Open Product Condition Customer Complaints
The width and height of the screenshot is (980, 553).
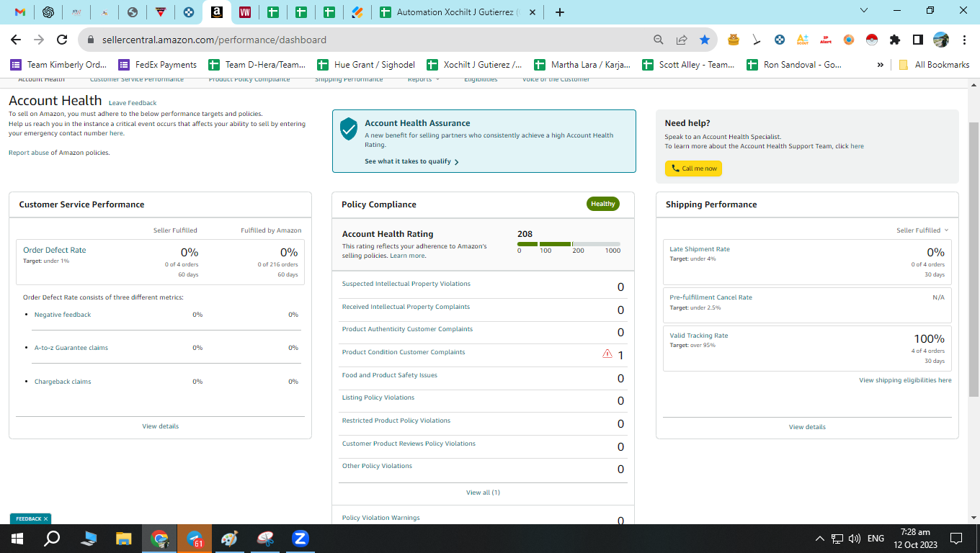[x=404, y=352]
